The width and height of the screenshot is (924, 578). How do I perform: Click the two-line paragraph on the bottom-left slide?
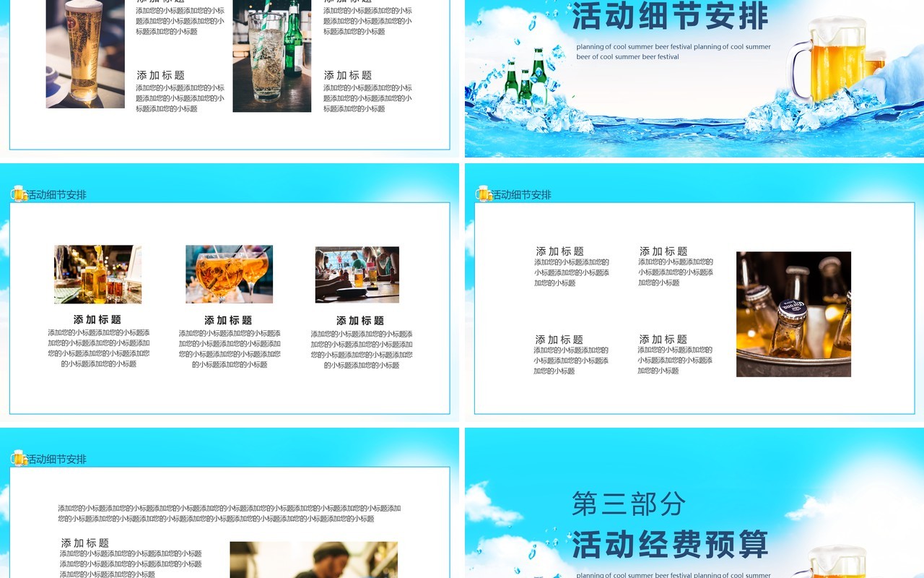pyautogui.click(x=230, y=513)
